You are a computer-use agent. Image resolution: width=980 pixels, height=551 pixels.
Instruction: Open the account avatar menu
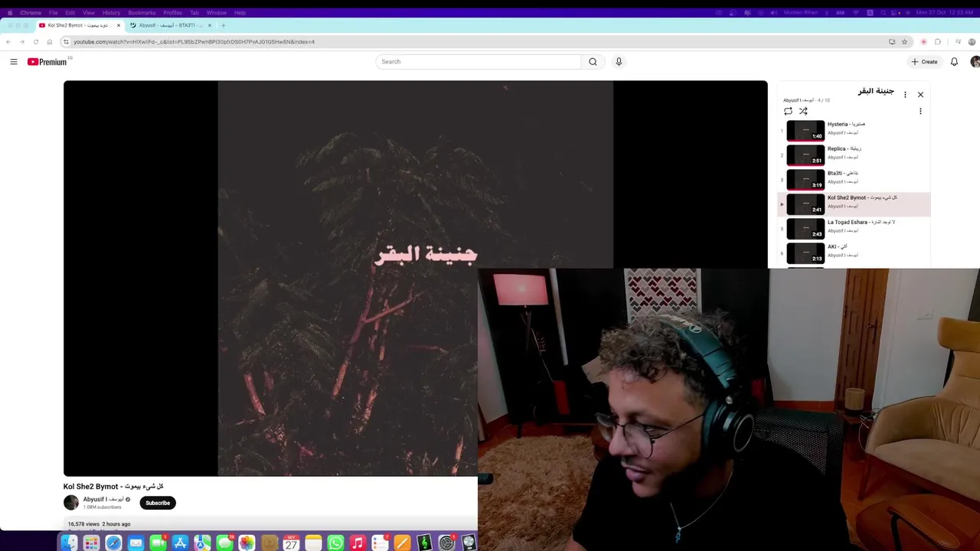tap(975, 61)
